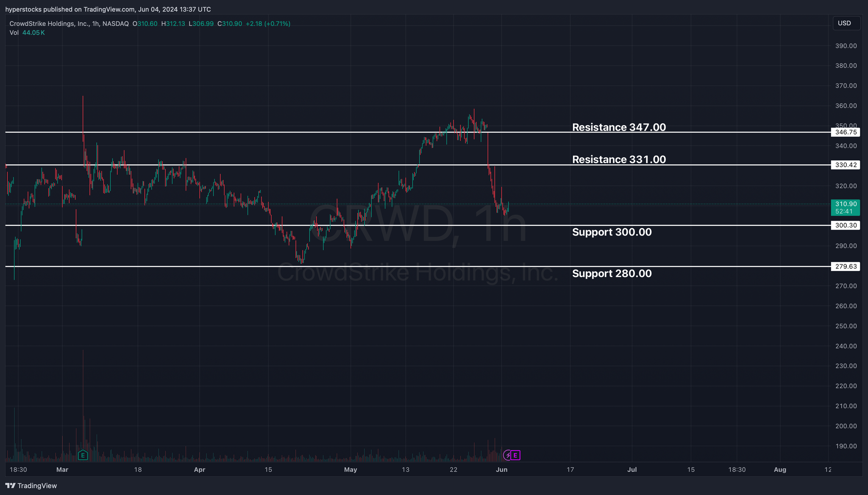Screen dimensions: 868x495
Task: Click the May date on time axis
Action: (351, 470)
